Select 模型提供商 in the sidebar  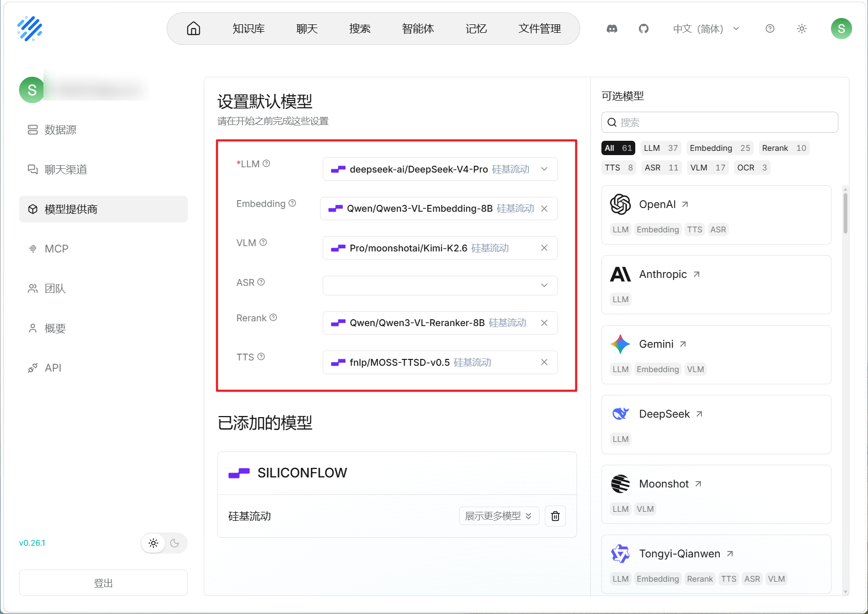pos(103,209)
